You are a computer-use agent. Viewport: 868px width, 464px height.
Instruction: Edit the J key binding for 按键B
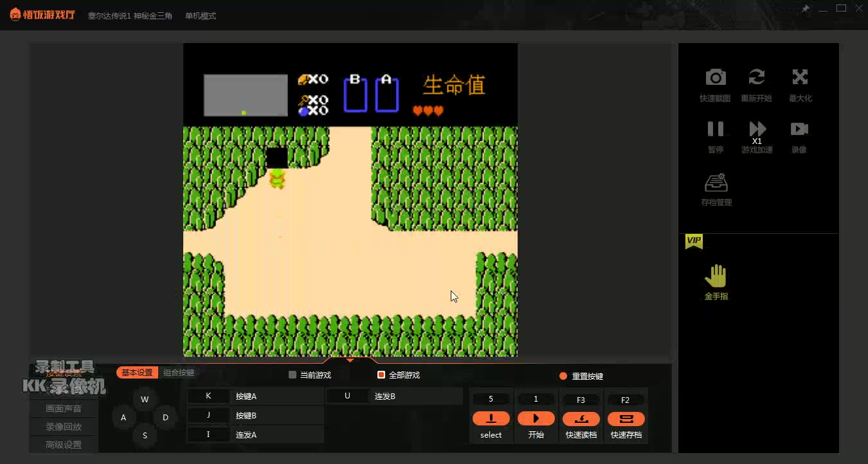tap(208, 415)
